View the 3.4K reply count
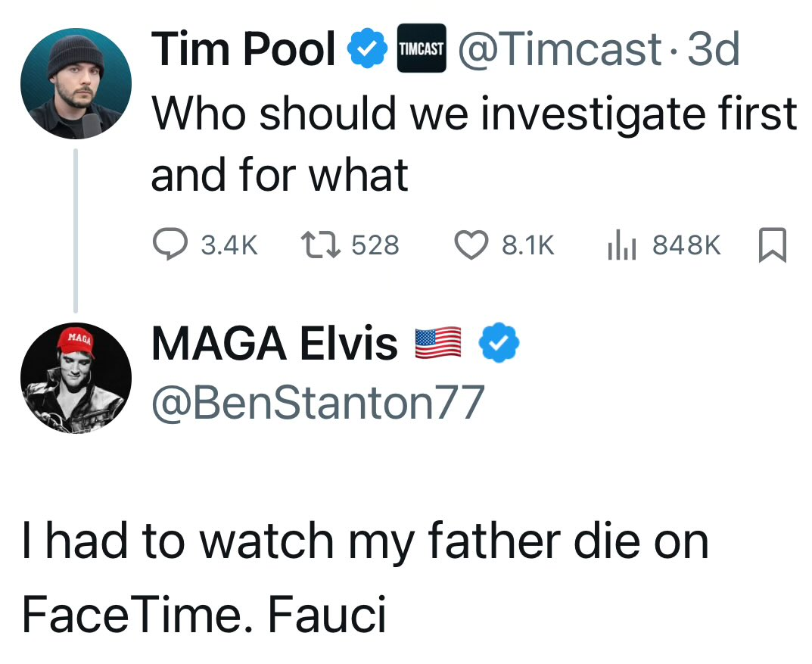 click(x=228, y=244)
